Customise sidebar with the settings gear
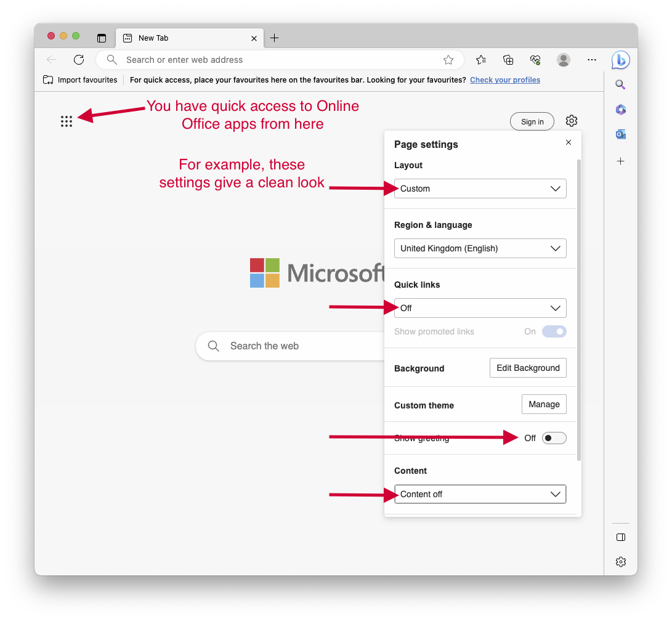This screenshot has width=672, height=621. tap(620, 561)
